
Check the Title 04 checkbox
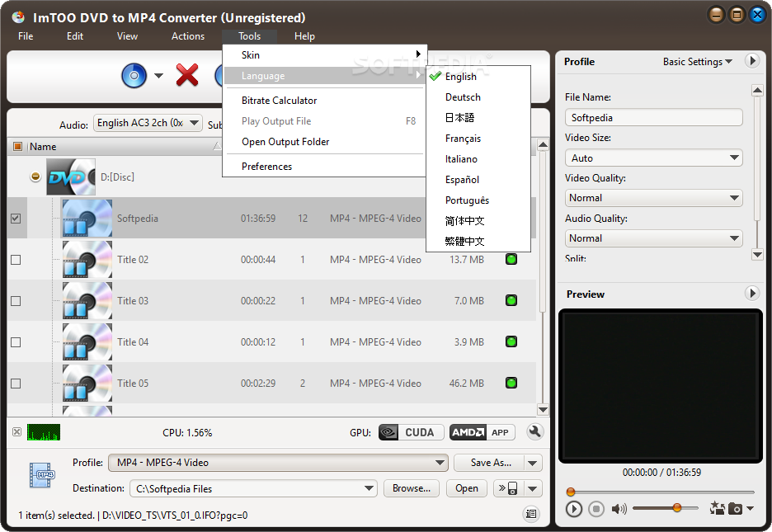point(16,342)
